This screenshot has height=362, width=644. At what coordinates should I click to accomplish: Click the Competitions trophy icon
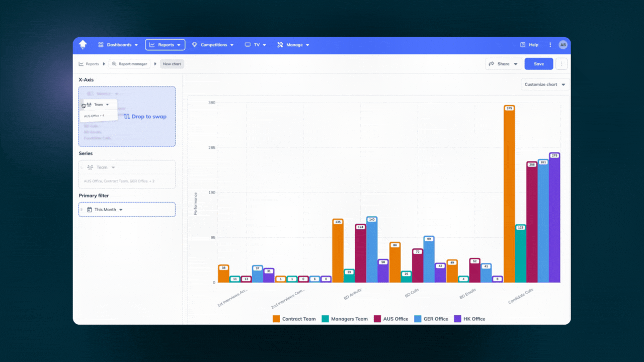tap(194, 44)
